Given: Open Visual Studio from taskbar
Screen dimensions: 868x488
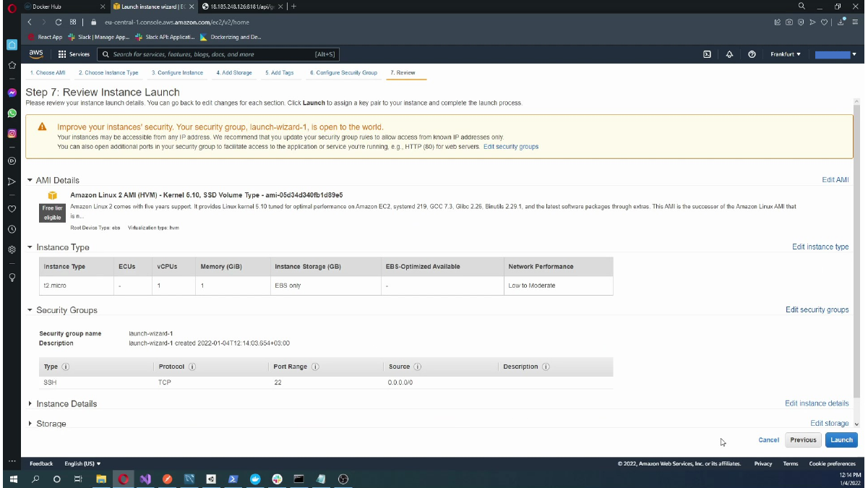Looking at the screenshot, I should [145, 479].
